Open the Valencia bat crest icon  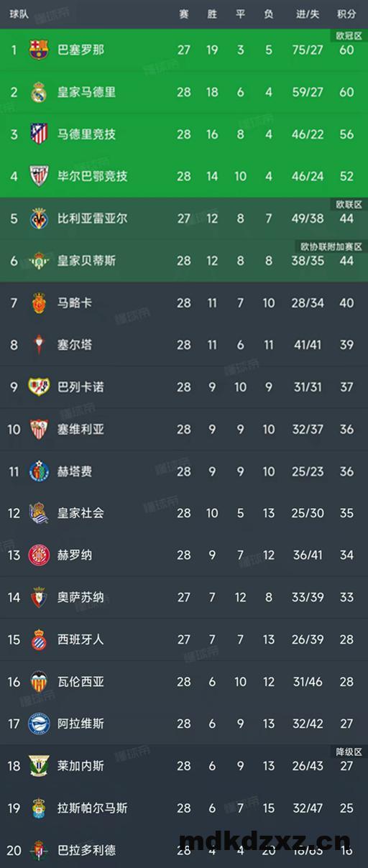pos(39,682)
